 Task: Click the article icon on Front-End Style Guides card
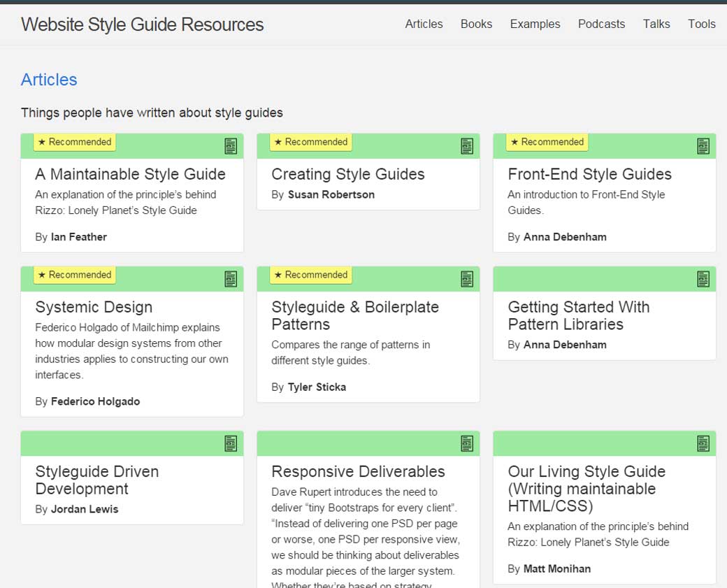[703, 145]
